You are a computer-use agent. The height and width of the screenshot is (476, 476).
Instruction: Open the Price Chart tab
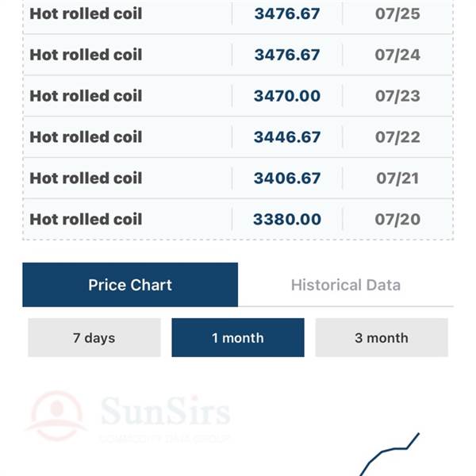click(x=130, y=285)
